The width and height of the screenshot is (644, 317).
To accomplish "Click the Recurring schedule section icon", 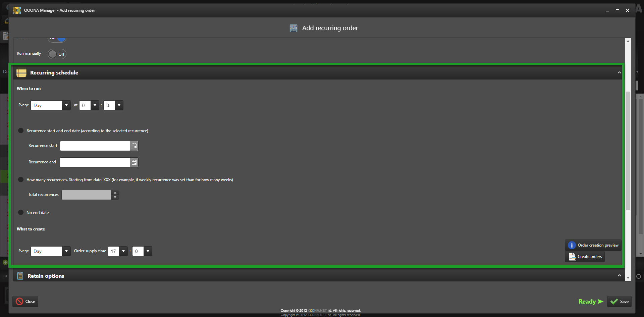I will (21, 73).
